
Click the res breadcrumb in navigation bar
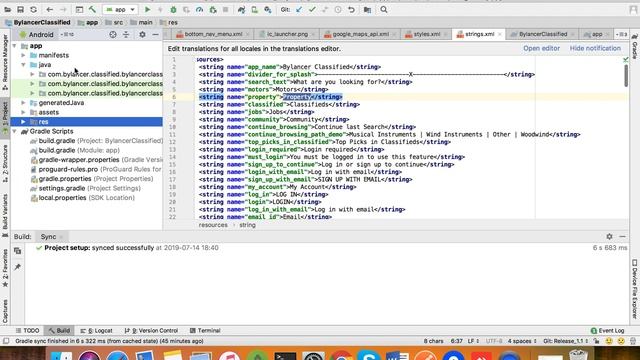point(169,22)
